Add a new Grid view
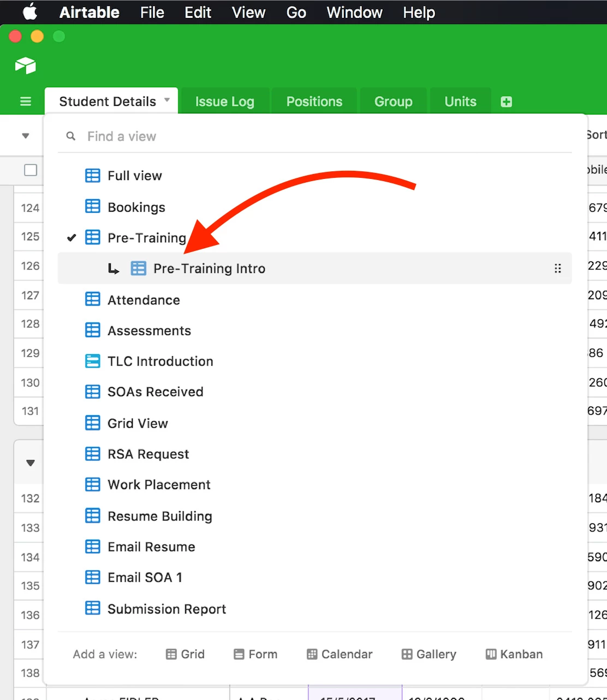Screen dimensions: 607x700 click(185, 654)
